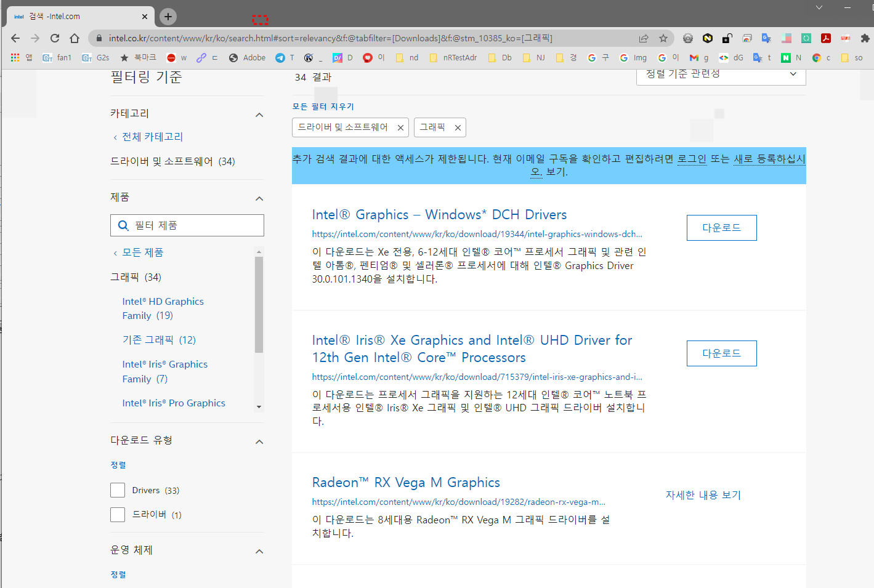Image resolution: width=874 pixels, height=588 pixels.
Task: Open the teal square refresh extension
Action: [806, 38]
